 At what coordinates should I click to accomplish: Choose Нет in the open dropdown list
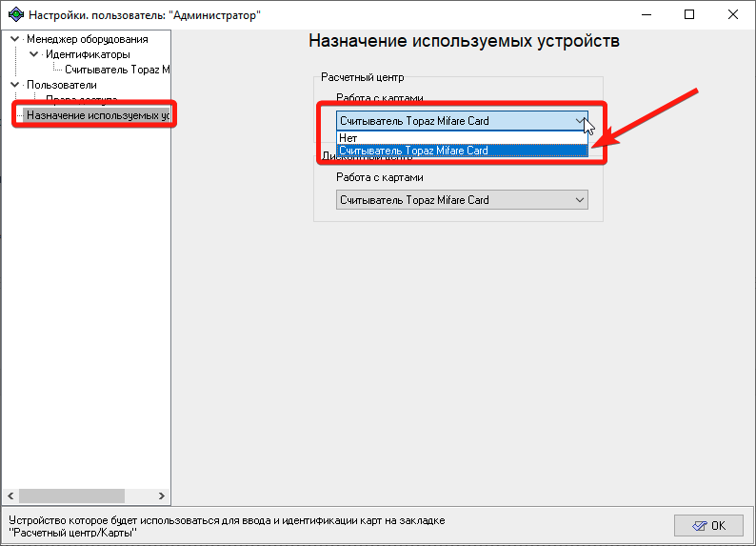[462, 138]
